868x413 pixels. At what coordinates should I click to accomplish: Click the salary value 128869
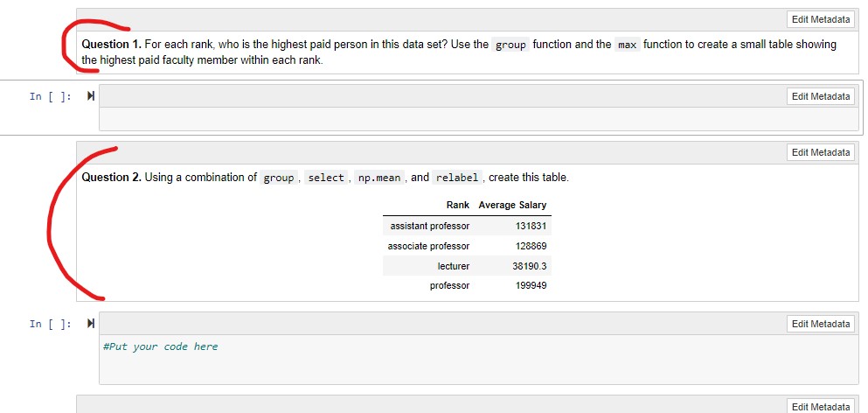[x=531, y=246]
